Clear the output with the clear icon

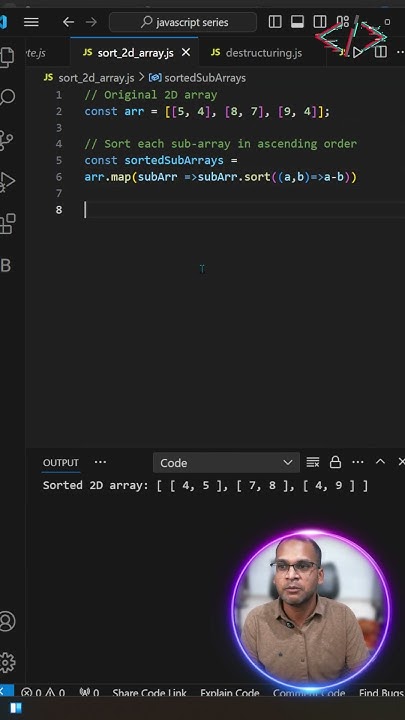[313, 462]
